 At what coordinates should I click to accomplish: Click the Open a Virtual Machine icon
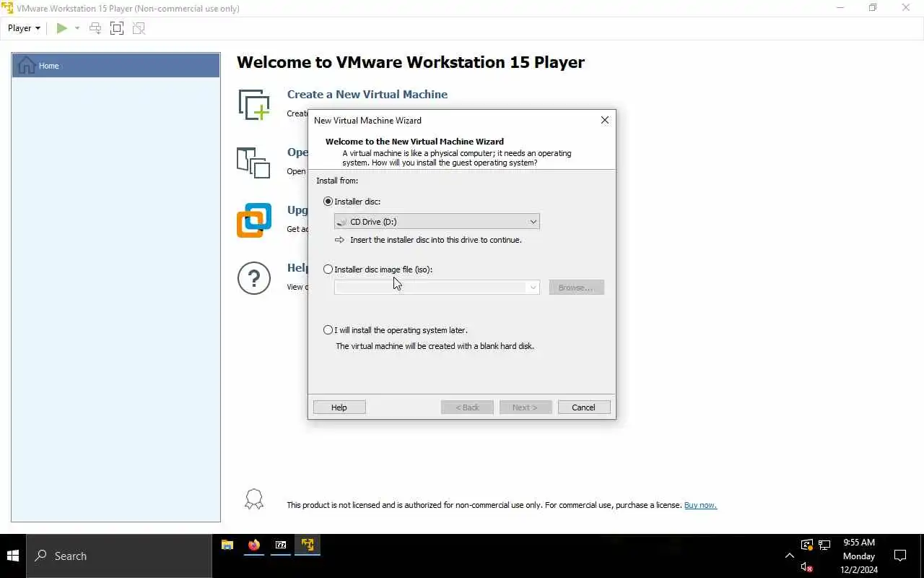click(253, 163)
